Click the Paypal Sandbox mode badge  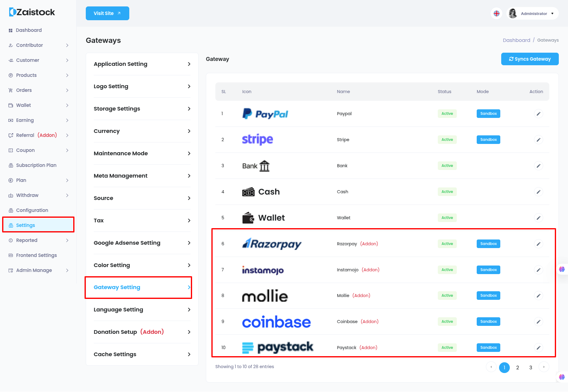(x=488, y=114)
